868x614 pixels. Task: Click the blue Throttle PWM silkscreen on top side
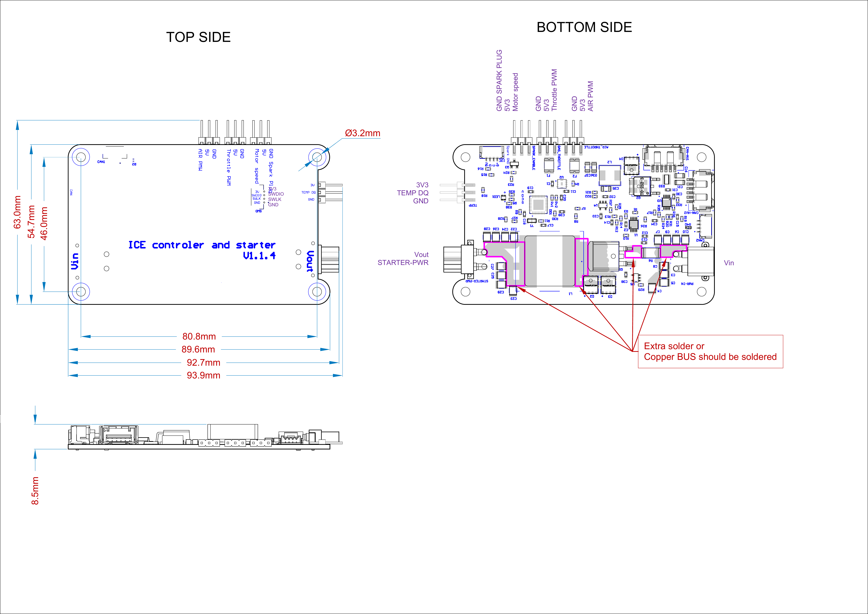pos(229,167)
